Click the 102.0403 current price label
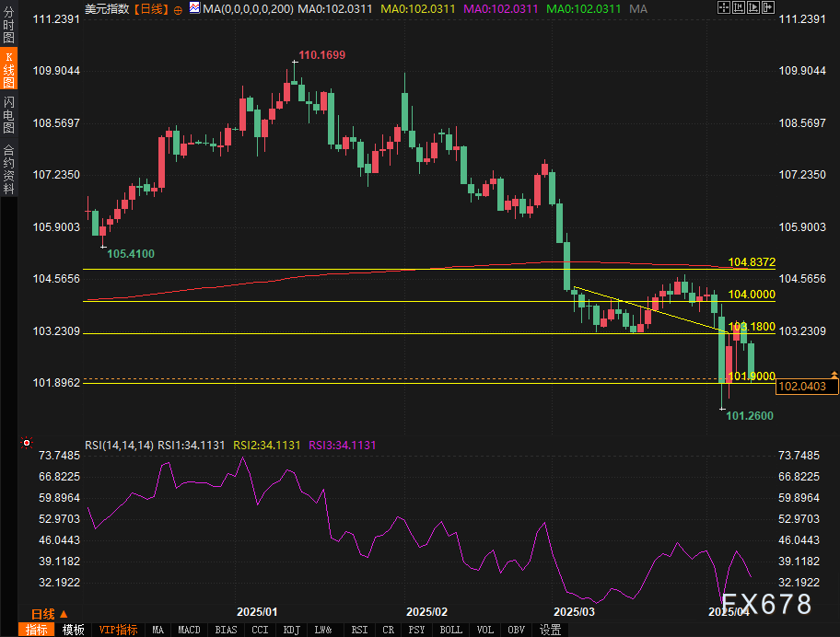This screenshot has height=637, width=840. (x=808, y=388)
